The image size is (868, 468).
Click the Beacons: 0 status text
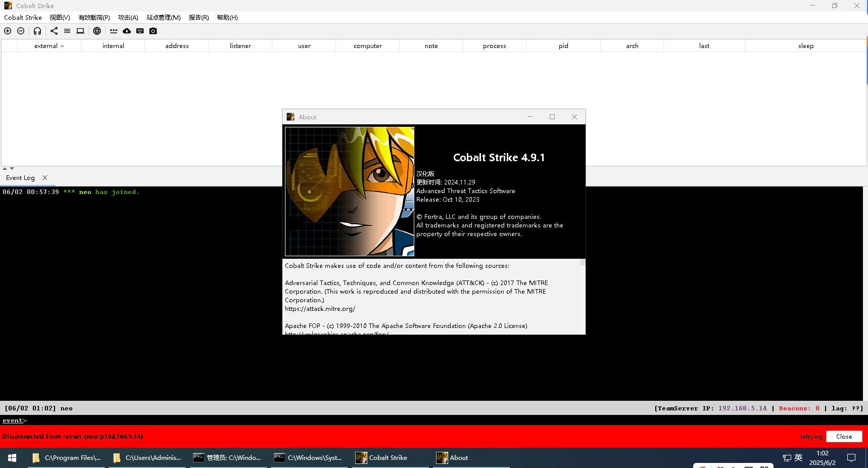799,408
